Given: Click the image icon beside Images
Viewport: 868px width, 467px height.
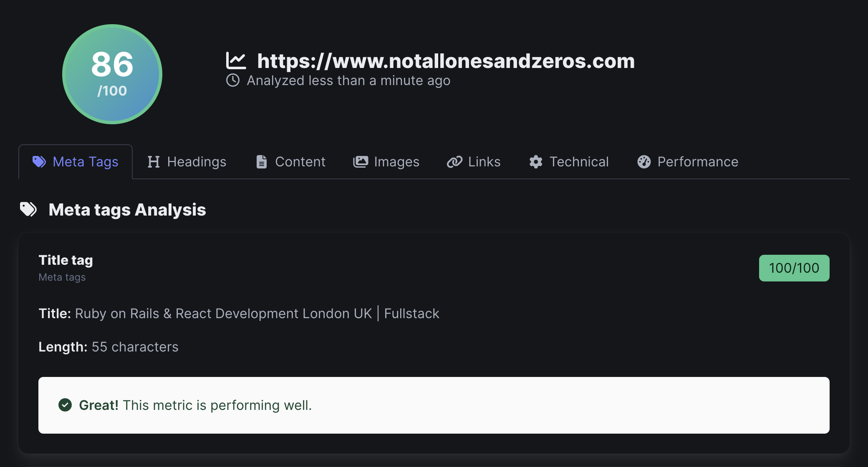Looking at the screenshot, I should pos(361,162).
